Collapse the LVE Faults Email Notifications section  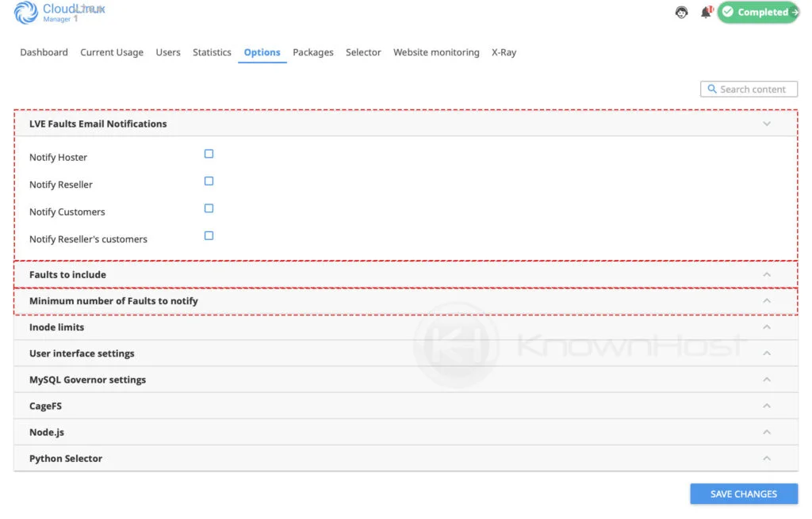coord(766,124)
